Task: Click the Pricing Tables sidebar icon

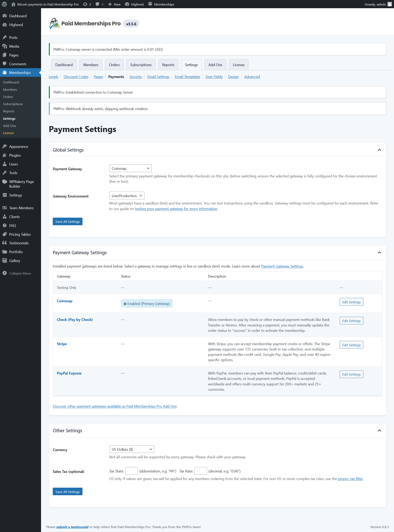Action: [x=5, y=234]
